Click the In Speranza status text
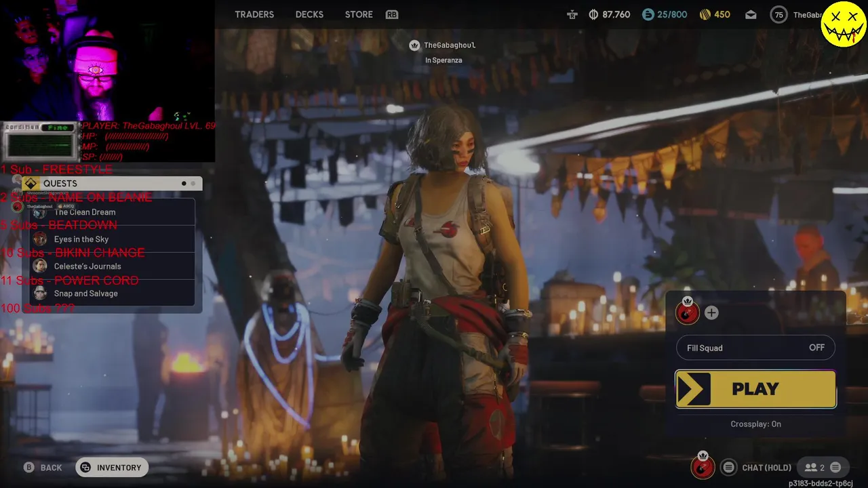The image size is (868, 488). pos(443,60)
